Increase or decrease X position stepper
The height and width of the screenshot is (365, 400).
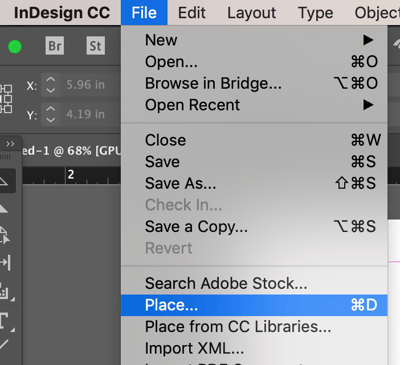click(x=51, y=85)
